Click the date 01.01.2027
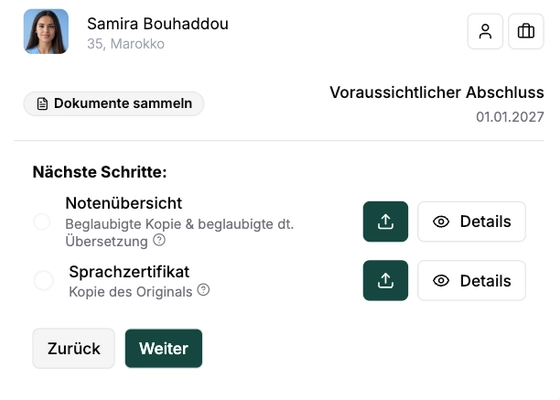Screen dimensions: 560x400 pos(510,117)
